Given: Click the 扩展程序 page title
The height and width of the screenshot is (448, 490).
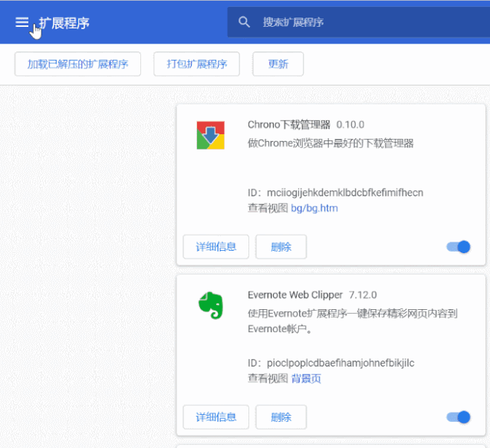Looking at the screenshot, I should click(64, 23).
